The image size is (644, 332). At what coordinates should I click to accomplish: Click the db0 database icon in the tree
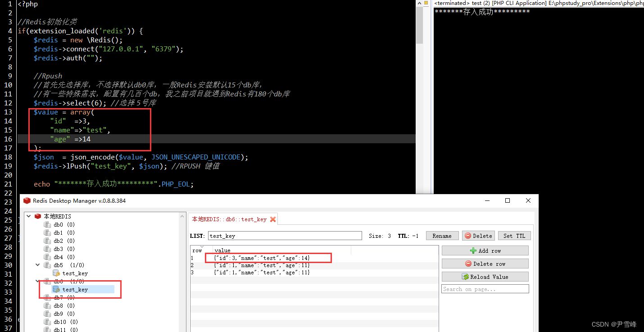coord(47,225)
